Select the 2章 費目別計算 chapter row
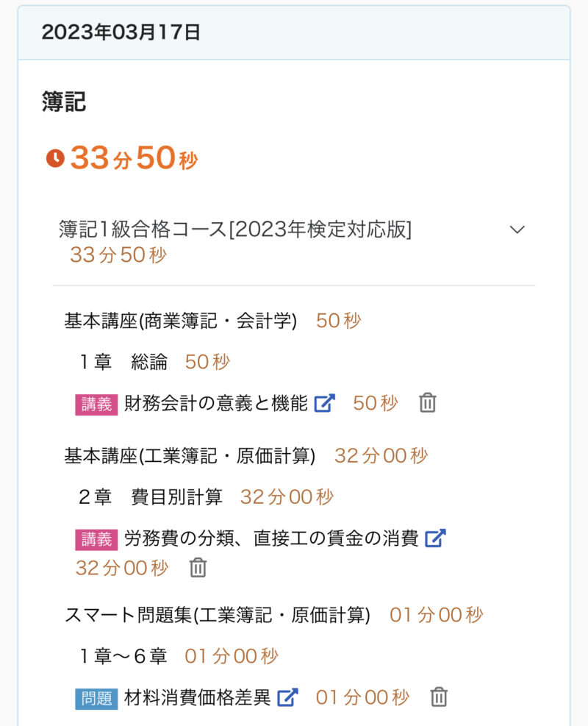Screen dimensions: 588x726 point(150,497)
